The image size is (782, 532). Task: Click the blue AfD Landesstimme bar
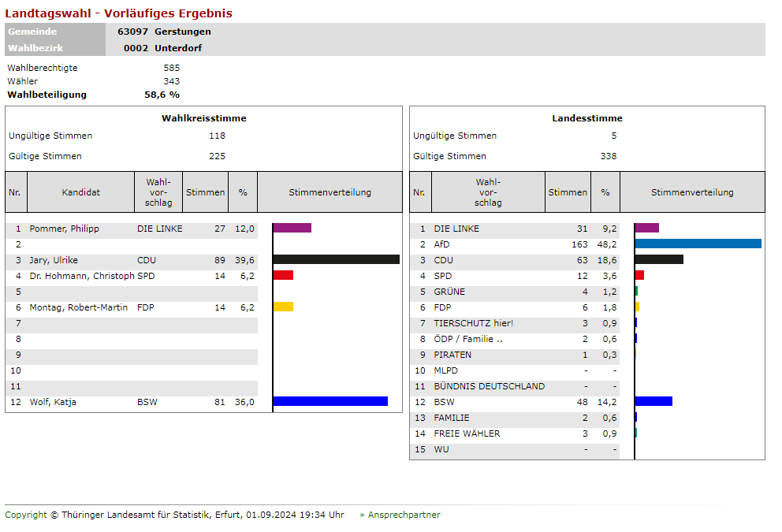(x=698, y=244)
